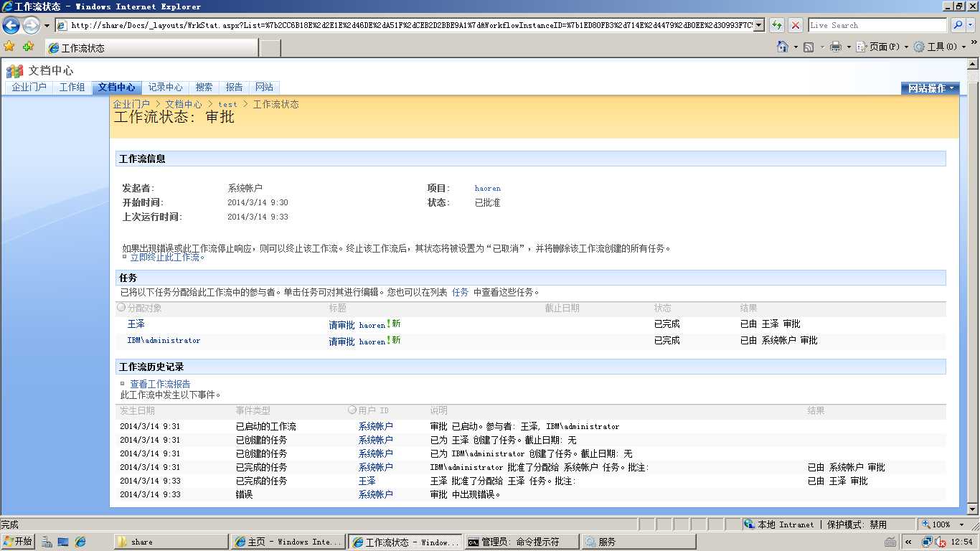Image resolution: width=980 pixels, height=551 pixels.
Task: Open the 王泽 assignee link in tasks table
Action: [x=136, y=324]
